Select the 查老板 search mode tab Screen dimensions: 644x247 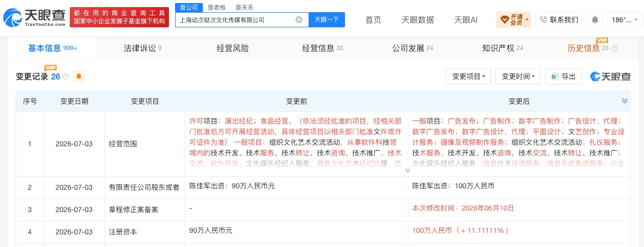coord(217,8)
